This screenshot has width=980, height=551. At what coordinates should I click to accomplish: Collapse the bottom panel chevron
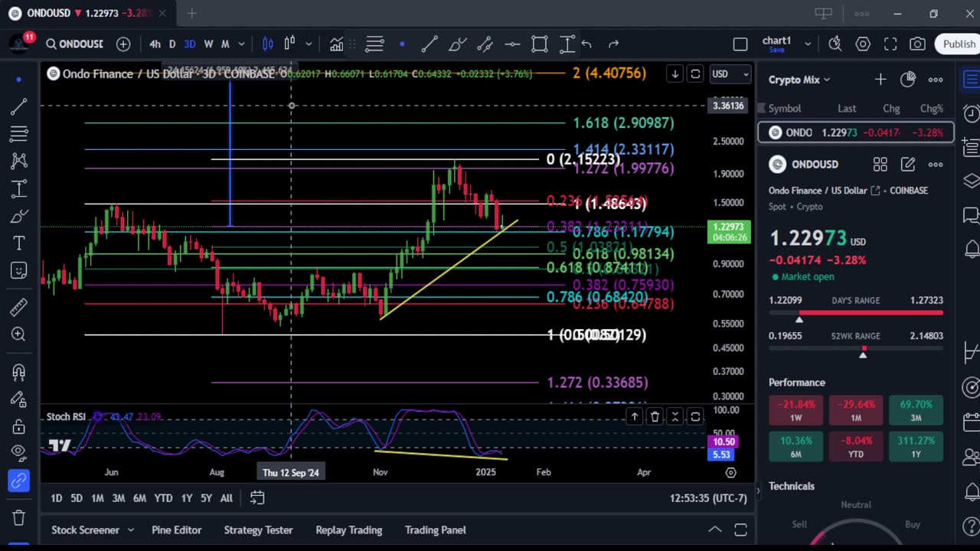[714, 530]
